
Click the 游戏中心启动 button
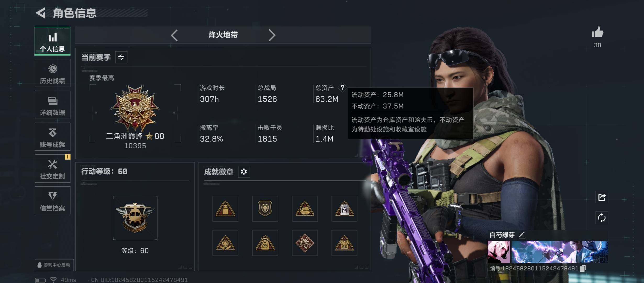(54, 265)
